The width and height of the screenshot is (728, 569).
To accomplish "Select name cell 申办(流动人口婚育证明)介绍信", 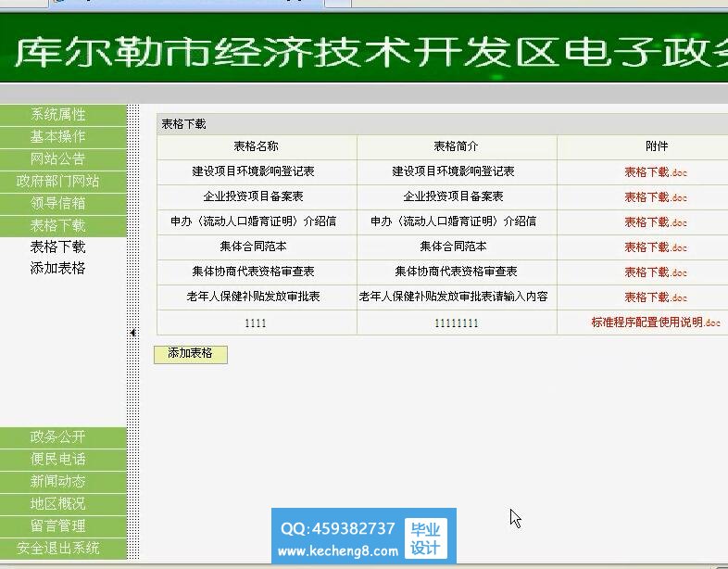I will [x=257, y=222].
